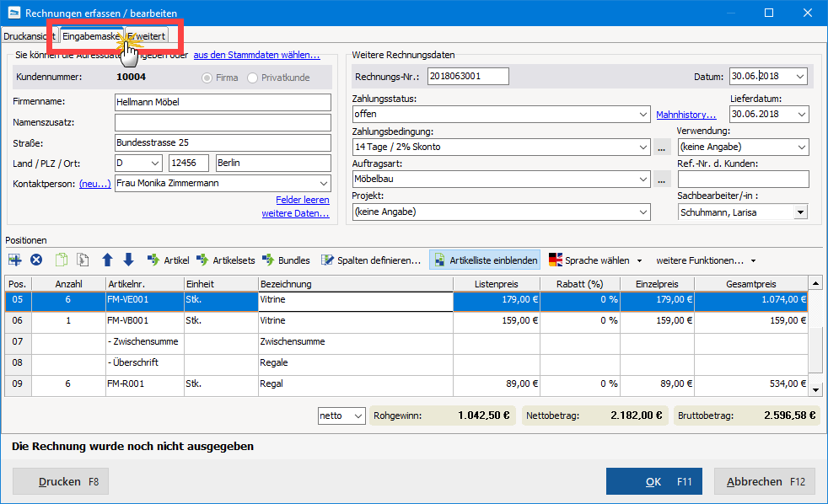Expand Auftragsart dropdown

click(x=643, y=179)
